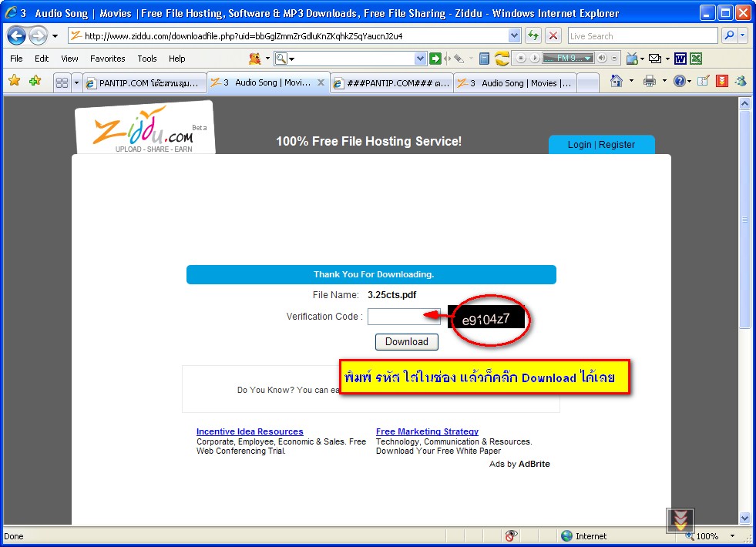Click the Live Search box
756x547 pixels.
[643, 35]
